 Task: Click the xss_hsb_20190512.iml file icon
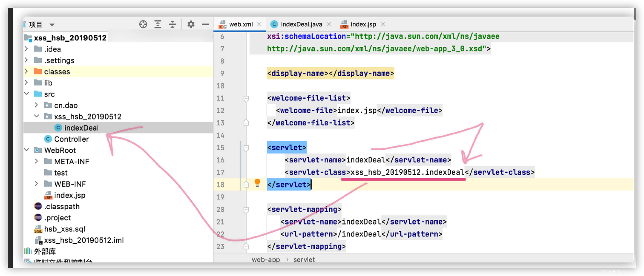point(38,240)
